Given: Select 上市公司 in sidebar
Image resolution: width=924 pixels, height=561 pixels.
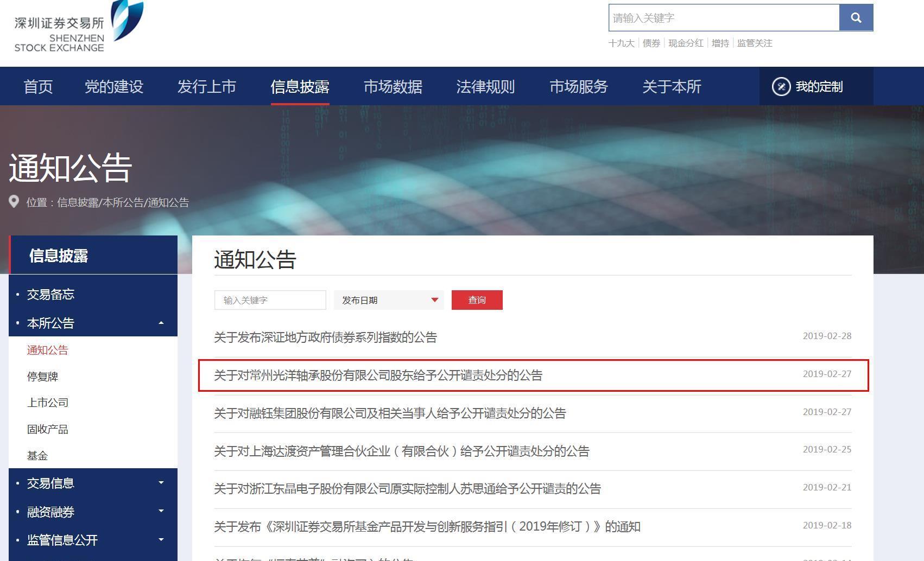Looking at the screenshot, I should coord(48,403).
